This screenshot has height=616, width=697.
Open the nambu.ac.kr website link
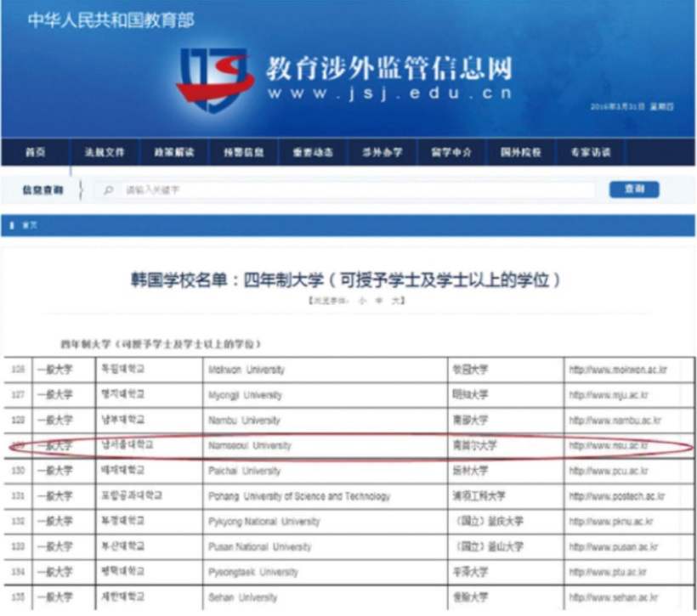(x=615, y=421)
